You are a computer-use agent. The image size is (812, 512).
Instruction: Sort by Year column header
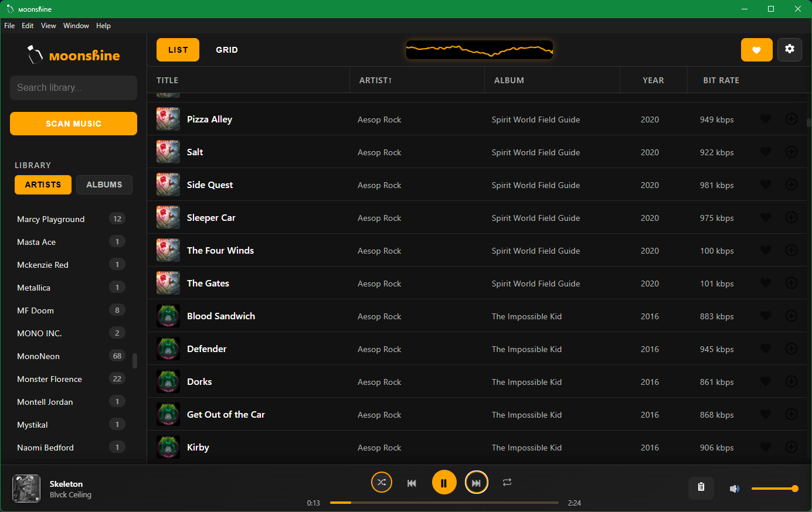[653, 80]
